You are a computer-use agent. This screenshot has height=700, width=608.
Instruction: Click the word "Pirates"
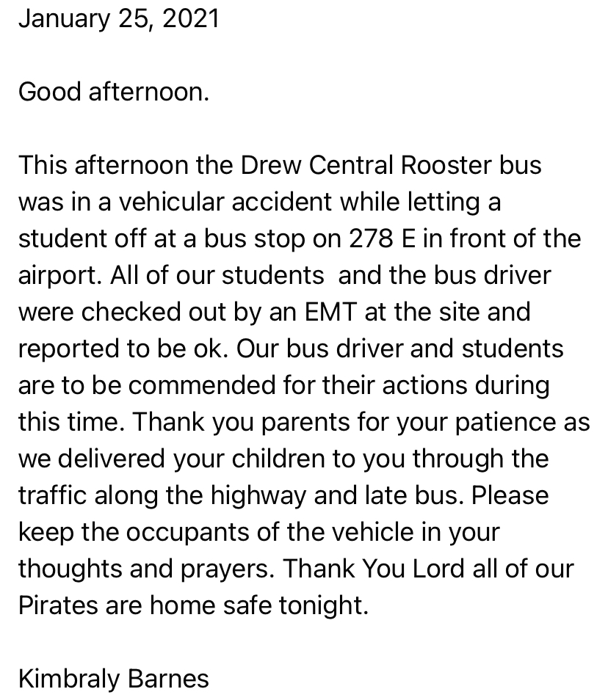(58, 605)
